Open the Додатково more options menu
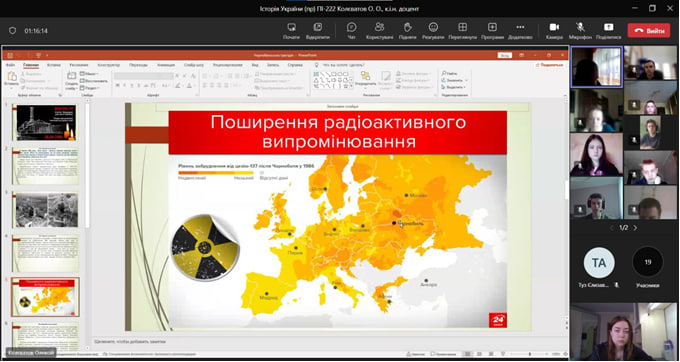 (x=520, y=31)
